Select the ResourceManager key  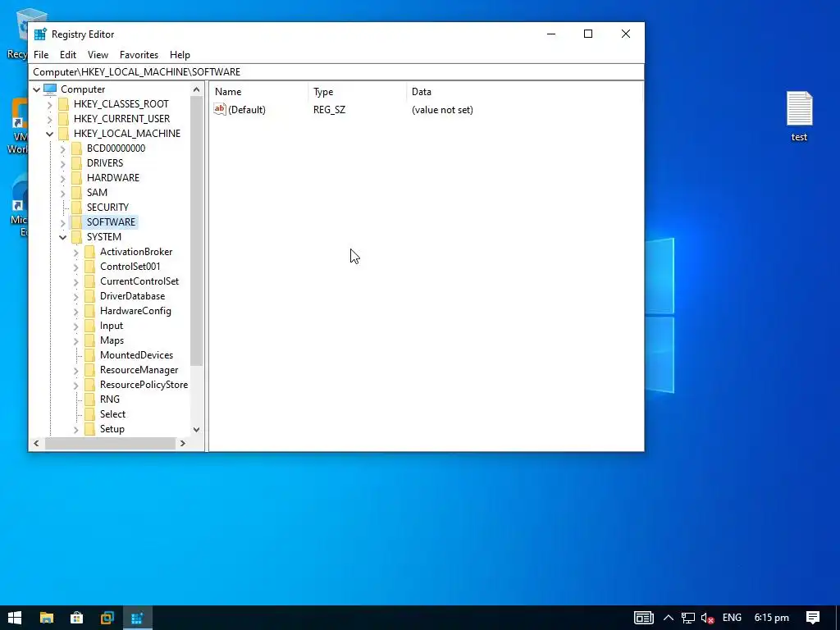pos(139,370)
